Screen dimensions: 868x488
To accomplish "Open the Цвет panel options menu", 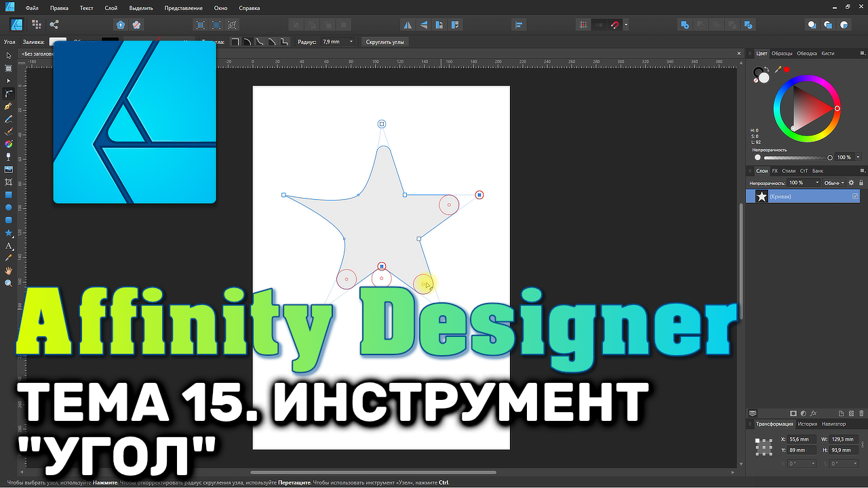I will coord(862,53).
